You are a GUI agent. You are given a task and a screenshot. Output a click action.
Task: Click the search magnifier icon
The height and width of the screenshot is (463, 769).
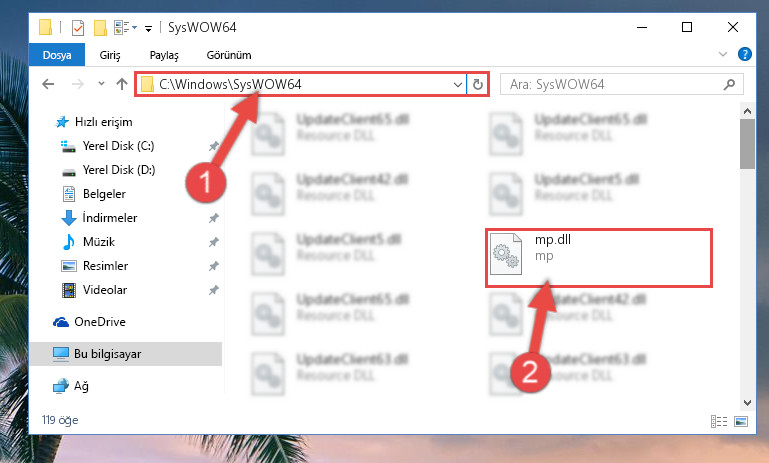729,84
